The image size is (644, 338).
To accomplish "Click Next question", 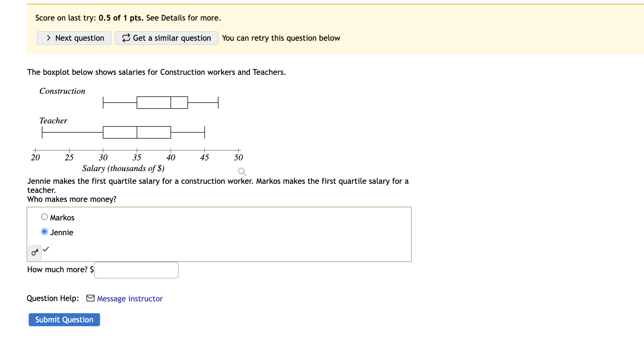I will coord(74,38).
